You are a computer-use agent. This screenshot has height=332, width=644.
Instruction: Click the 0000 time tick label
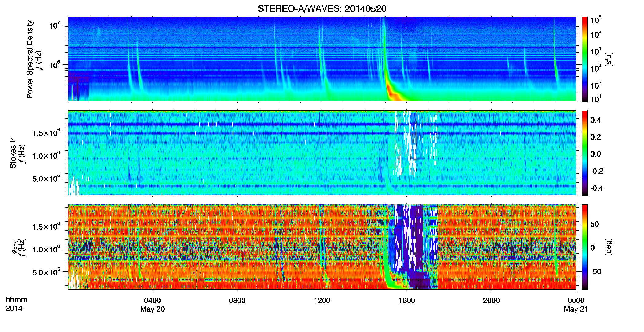[x=576, y=300]
